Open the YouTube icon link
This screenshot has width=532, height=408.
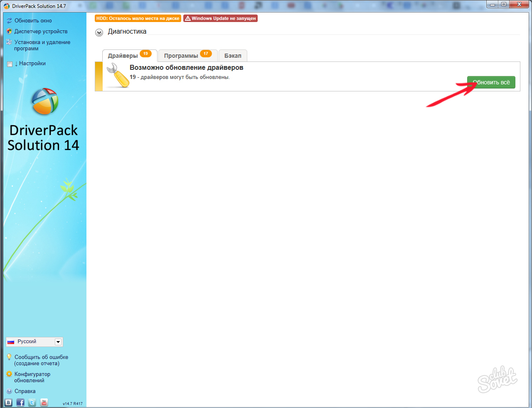[44, 402]
